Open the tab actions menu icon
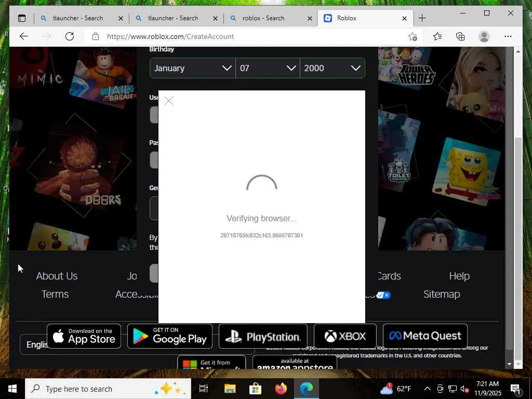Viewport: 532px width, 399px height. click(x=22, y=18)
